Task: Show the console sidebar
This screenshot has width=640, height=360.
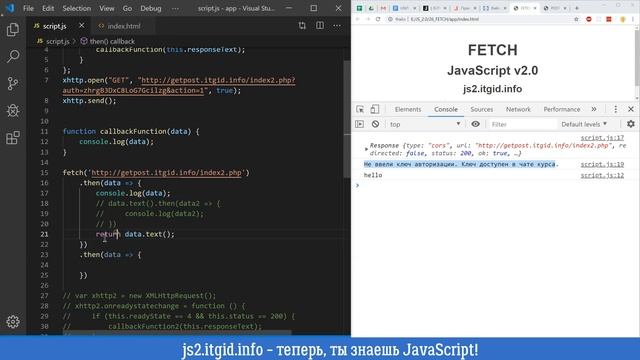Action: tap(360, 124)
